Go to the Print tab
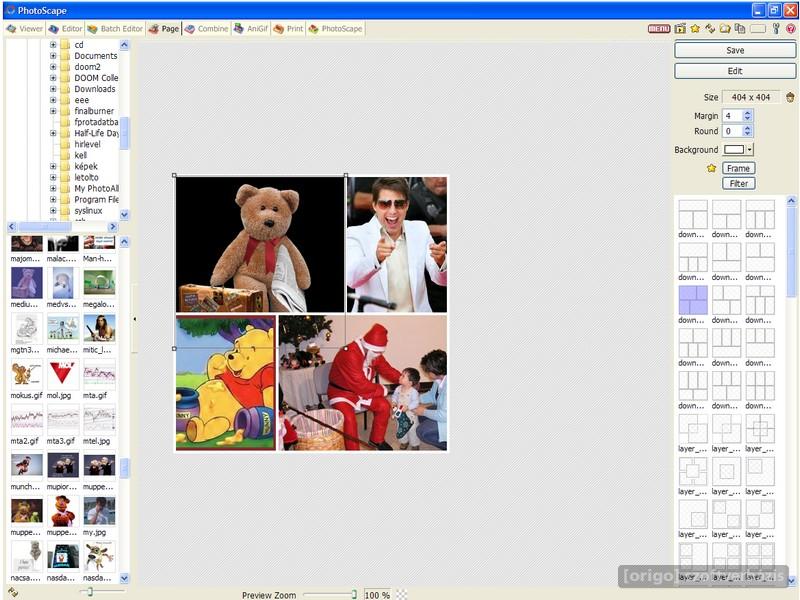Screen dimensions: 800x600 288,29
